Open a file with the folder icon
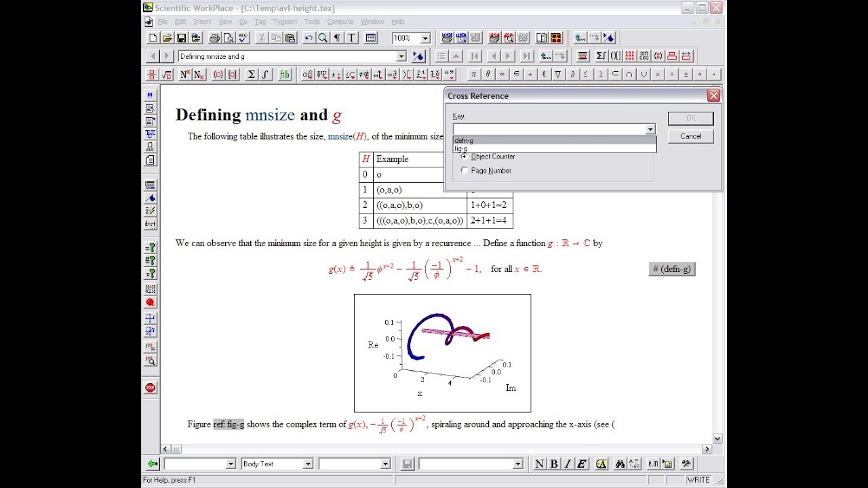Image resolution: width=868 pixels, height=488 pixels. (x=167, y=38)
